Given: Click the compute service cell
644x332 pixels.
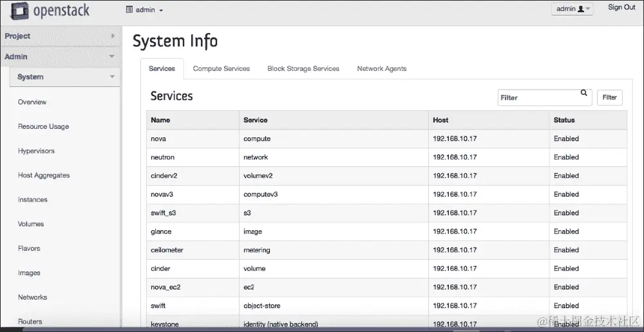Looking at the screenshot, I should pos(334,139).
